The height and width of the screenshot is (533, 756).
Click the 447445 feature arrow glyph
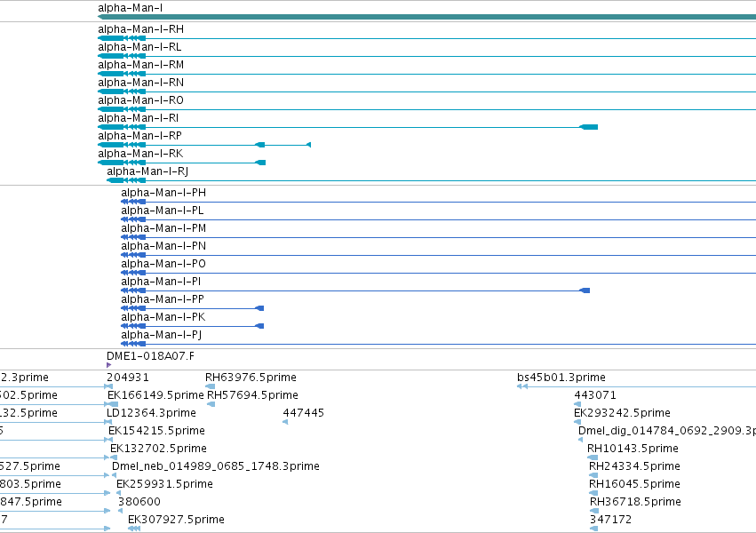(285, 422)
